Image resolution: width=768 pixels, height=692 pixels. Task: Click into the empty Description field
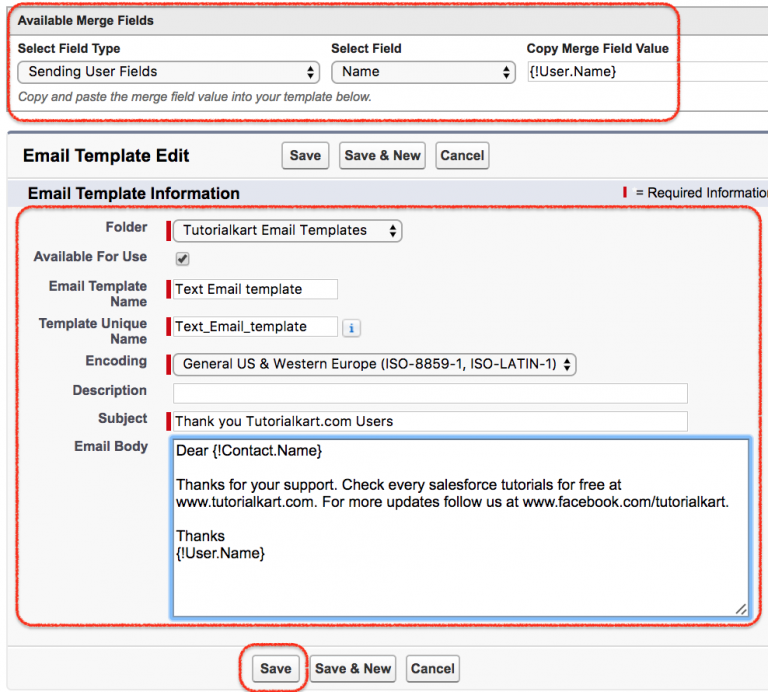[430, 393]
